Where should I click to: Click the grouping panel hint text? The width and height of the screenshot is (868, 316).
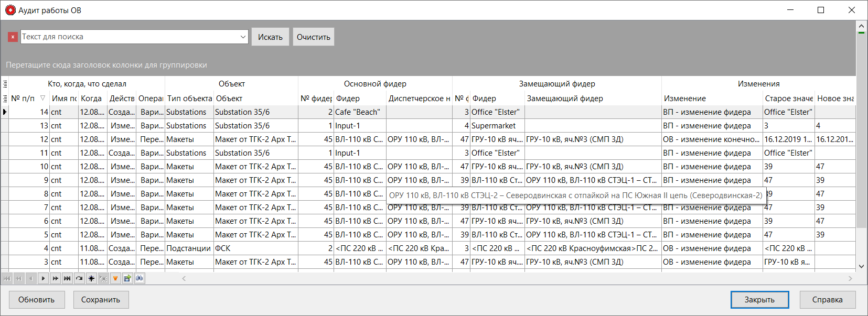[x=106, y=65]
